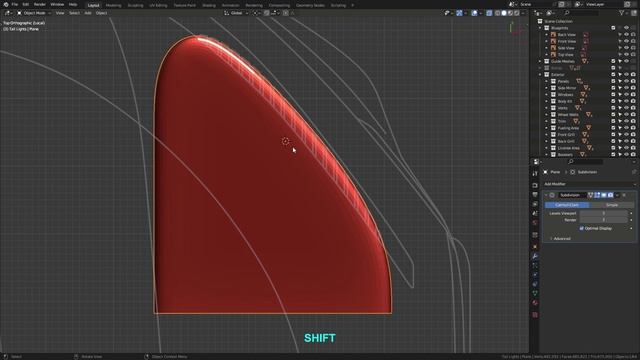Open the Add Modifier dropdown
The height and width of the screenshot is (360, 640).
click(589, 184)
